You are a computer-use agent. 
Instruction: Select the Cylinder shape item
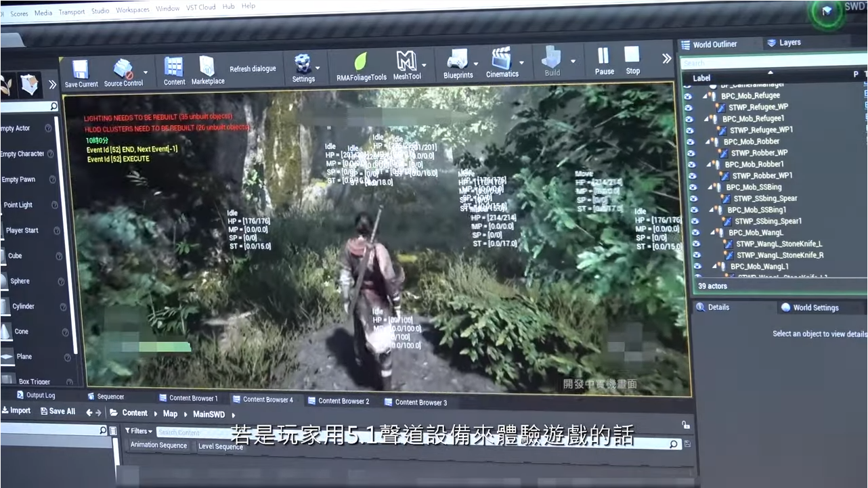point(23,307)
